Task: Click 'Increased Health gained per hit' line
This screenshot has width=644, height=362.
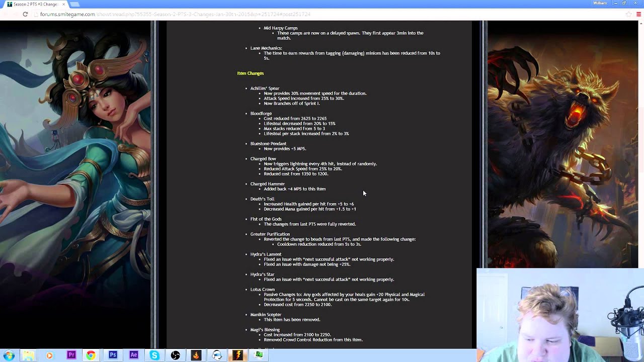Action: pyautogui.click(x=309, y=204)
